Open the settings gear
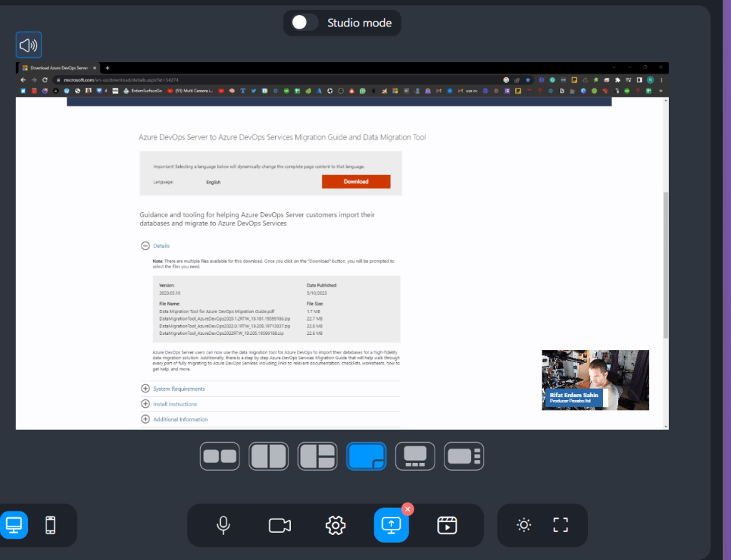Image resolution: width=731 pixels, height=560 pixels. pyautogui.click(x=336, y=526)
